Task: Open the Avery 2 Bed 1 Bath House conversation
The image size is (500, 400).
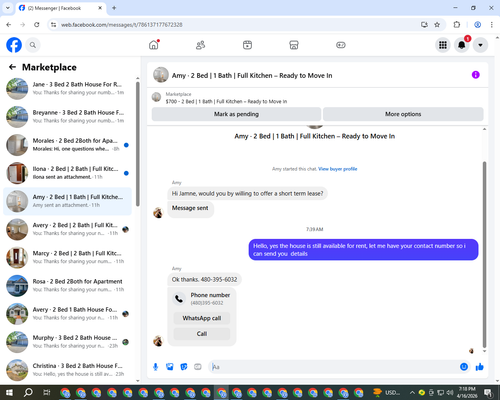Action: (x=67, y=314)
